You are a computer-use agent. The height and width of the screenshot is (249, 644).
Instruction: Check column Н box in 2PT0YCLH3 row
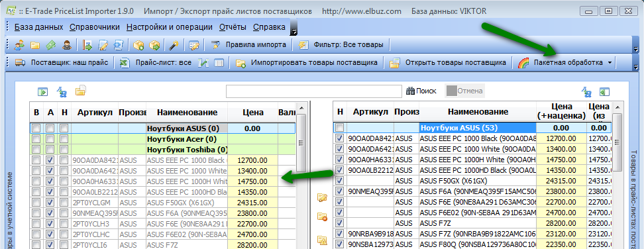64,224
